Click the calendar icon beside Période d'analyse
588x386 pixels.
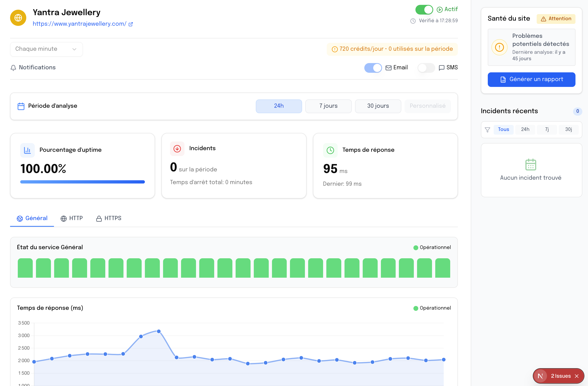[x=21, y=106]
